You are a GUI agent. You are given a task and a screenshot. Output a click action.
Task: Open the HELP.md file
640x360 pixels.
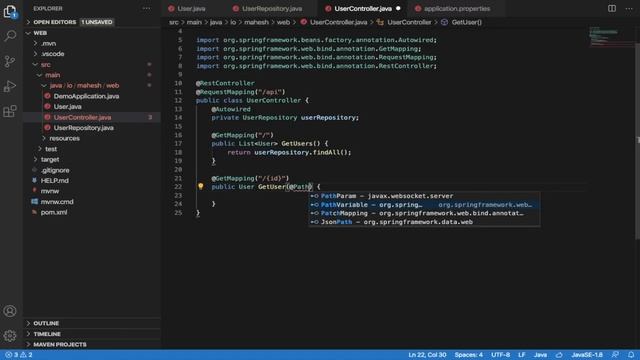54,180
